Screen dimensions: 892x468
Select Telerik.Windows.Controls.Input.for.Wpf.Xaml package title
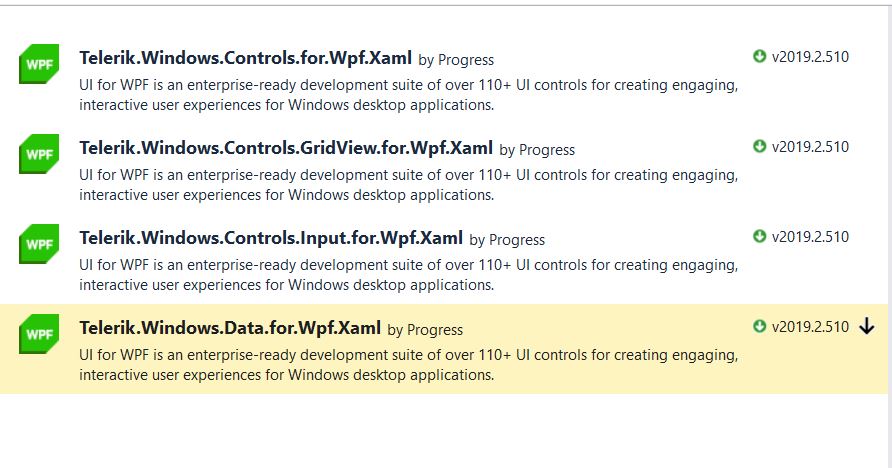(x=270, y=238)
